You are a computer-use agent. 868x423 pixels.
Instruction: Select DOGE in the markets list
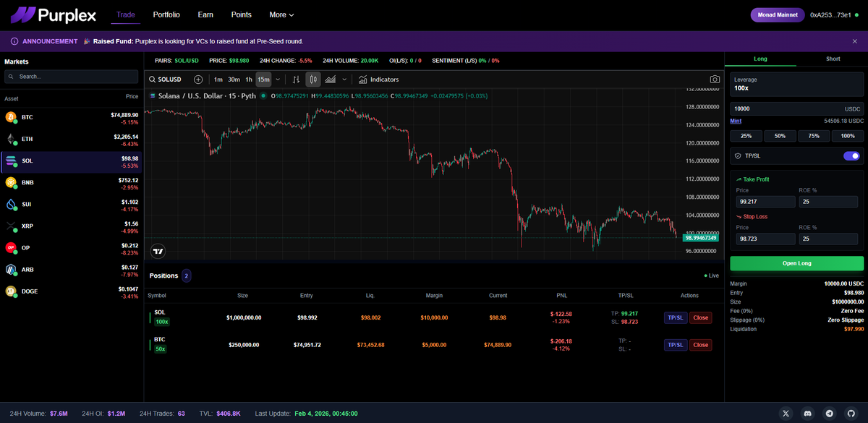[x=72, y=291]
